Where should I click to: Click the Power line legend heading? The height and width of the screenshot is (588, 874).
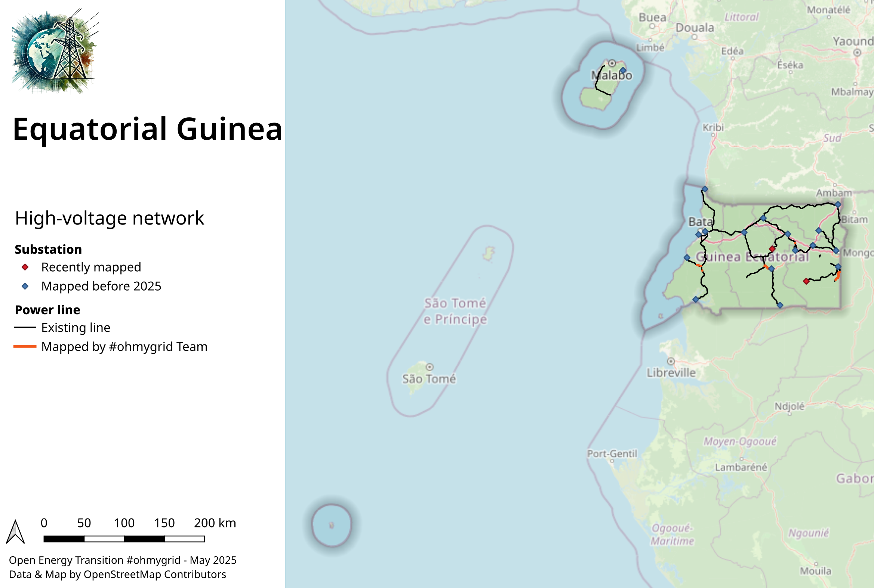pyautogui.click(x=47, y=310)
